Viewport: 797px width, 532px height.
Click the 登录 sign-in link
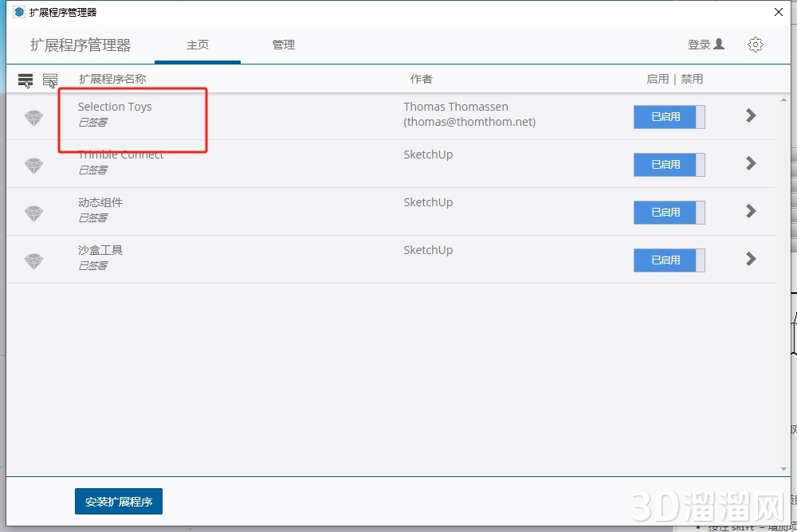(x=705, y=45)
